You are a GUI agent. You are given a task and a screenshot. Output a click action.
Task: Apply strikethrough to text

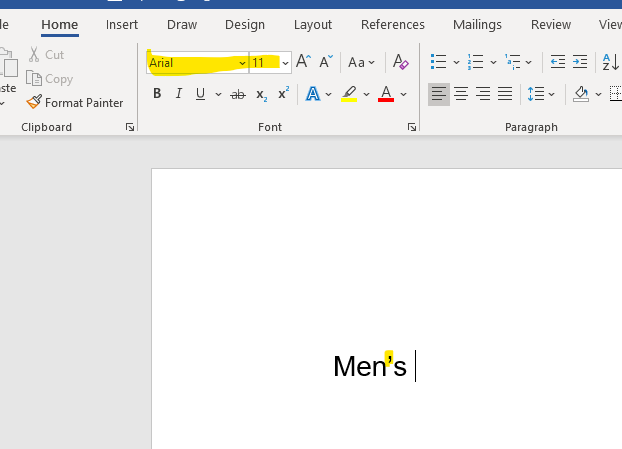(238, 94)
